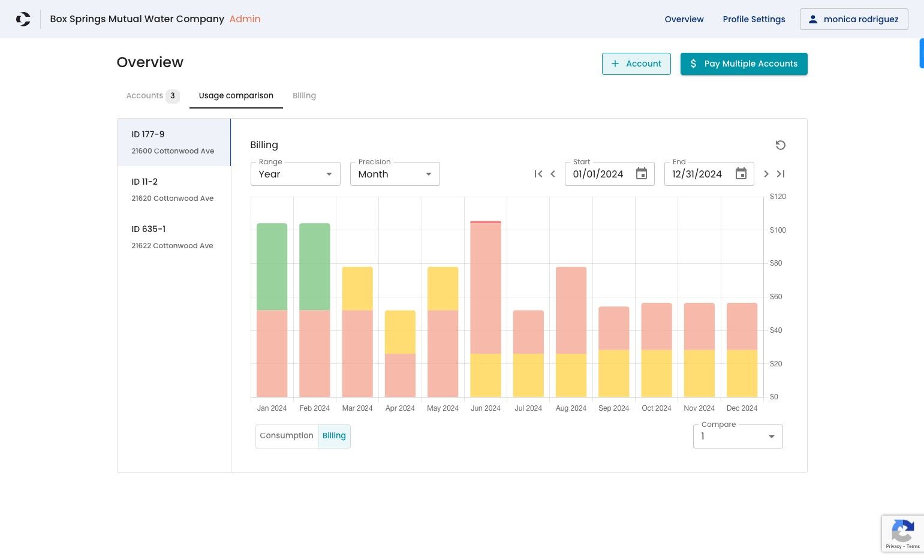Click the Jun 2024 billing bar
This screenshot has width=924, height=560.
click(x=486, y=309)
